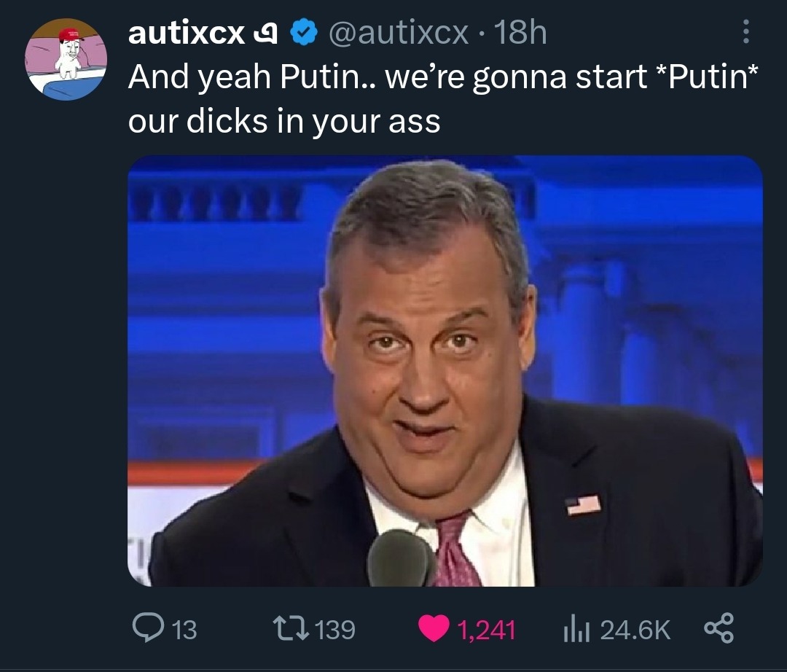The height and width of the screenshot is (672, 787).
Task: Click the 24.6K views count
Action: tap(635, 630)
